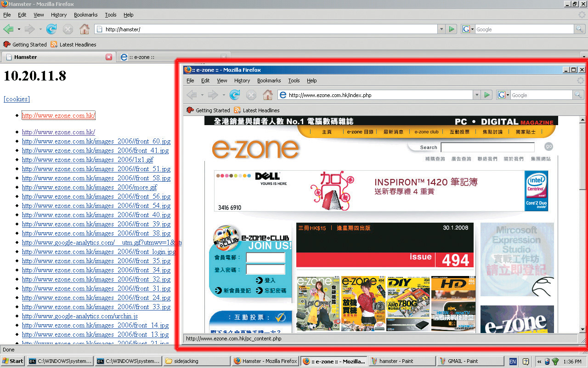This screenshot has width=588, height=368.
Task: Open the sidejacking folder taskbar item
Action: 197,361
